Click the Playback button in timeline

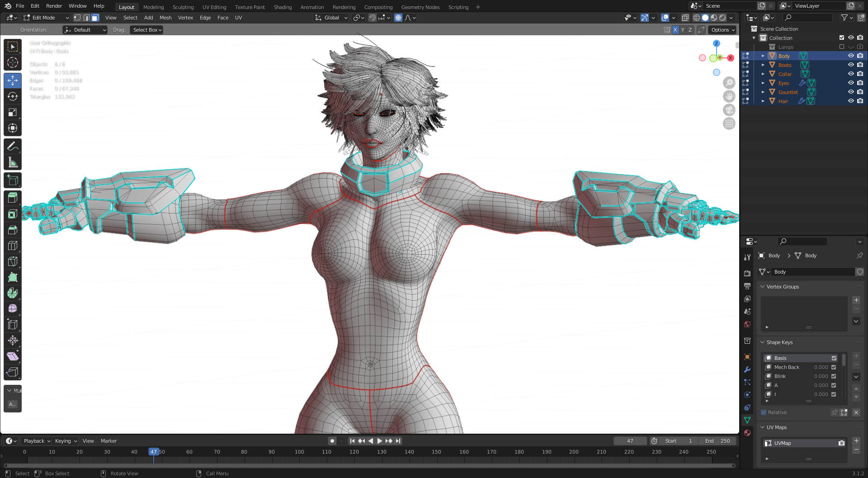(x=37, y=441)
